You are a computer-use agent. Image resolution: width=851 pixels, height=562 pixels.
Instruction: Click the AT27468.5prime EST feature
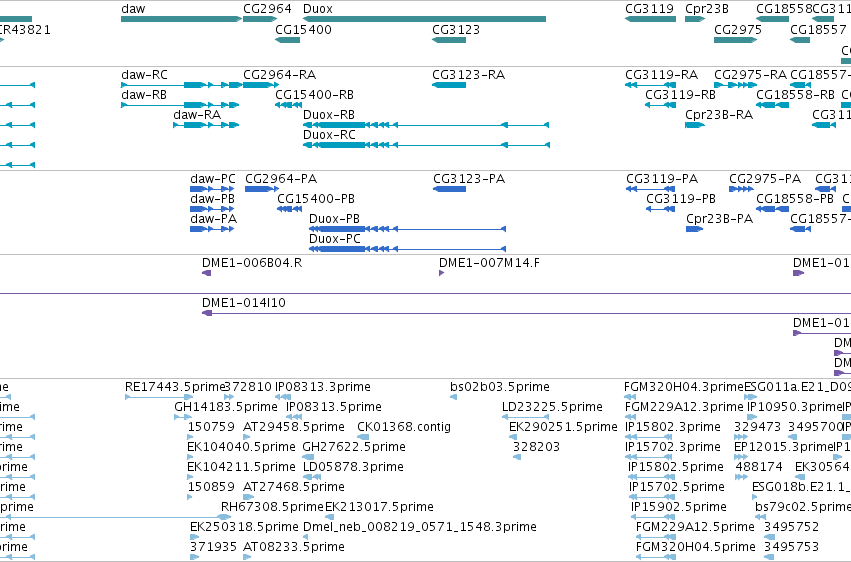249,498
